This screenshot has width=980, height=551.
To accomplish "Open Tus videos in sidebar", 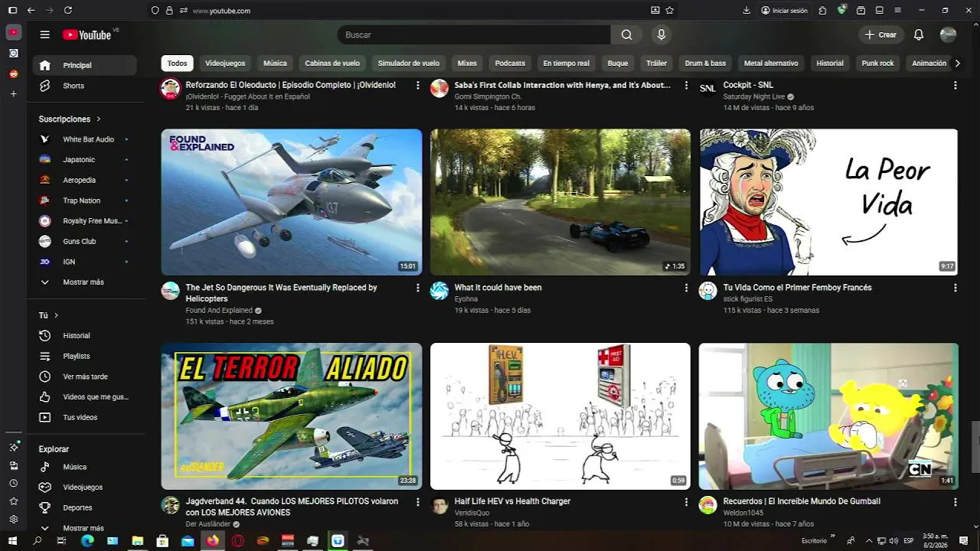I will (84, 417).
